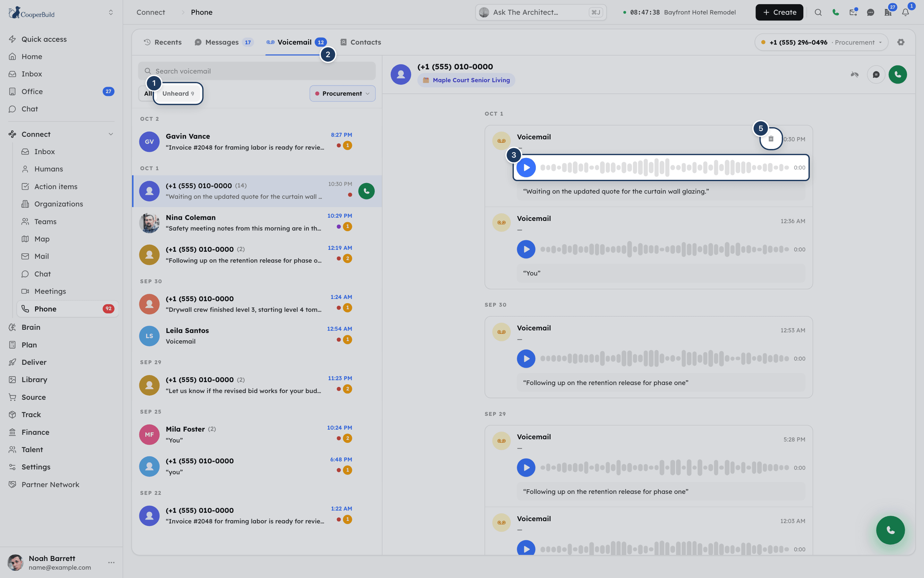Open the mail icon in top bar

pyautogui.click(x=853, y=12)
